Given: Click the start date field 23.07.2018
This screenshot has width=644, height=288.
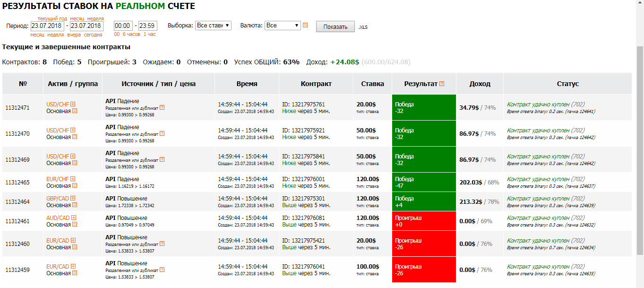Looking at the screenshot, I should pyautogui.click(x=47, y=26).
